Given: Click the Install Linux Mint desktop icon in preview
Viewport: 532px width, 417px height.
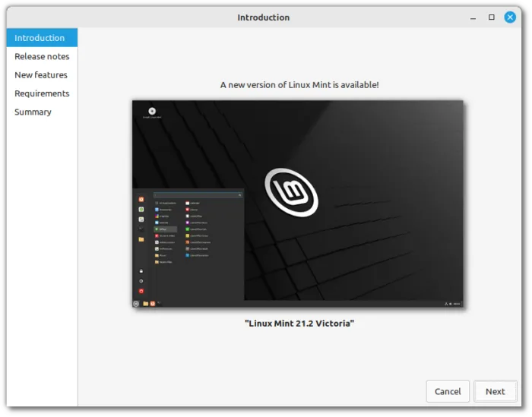Looking at the screenshot, I should pyautogui.click(x=152, y=112).
